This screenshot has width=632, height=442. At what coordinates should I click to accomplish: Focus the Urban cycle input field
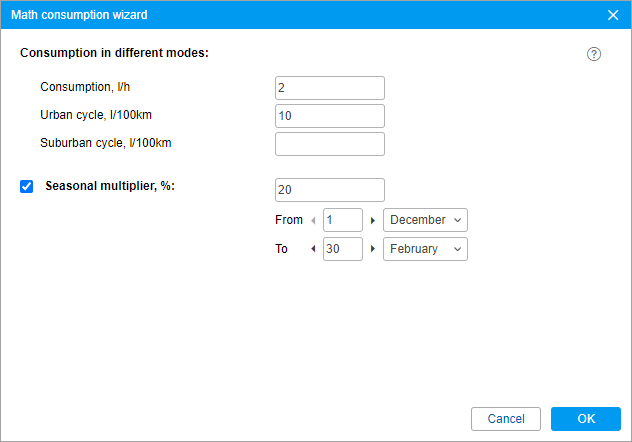(330, 116)
